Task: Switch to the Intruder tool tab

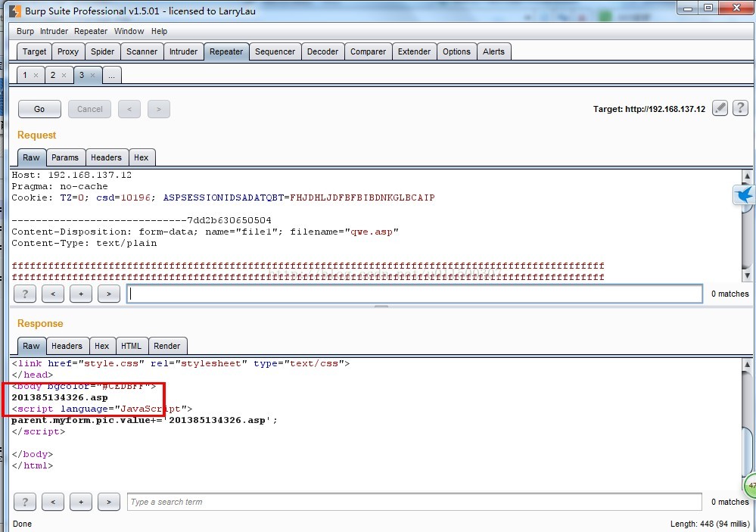Action: [183, 51]
